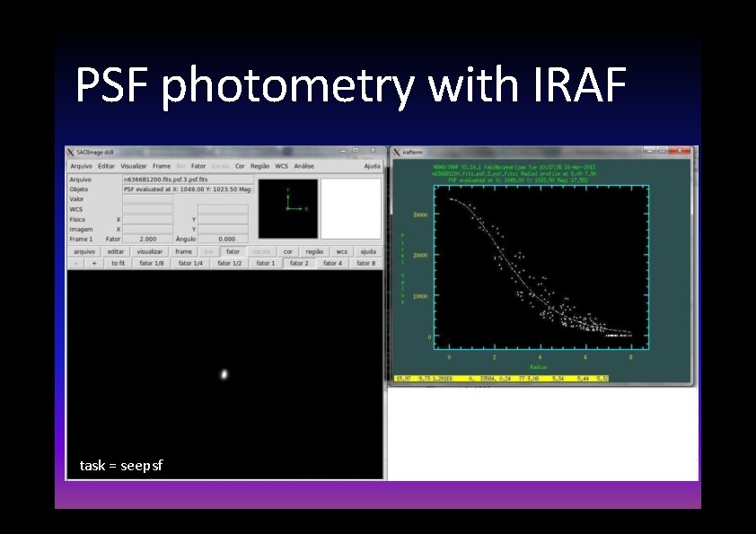Click the Arquivo filename field

pyautogui.click(x=188, y=179)
